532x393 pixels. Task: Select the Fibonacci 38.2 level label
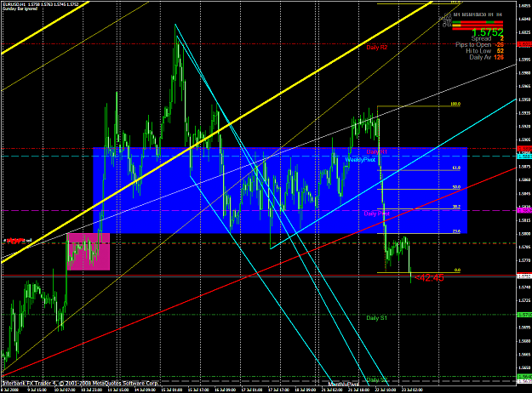point(456,207)
